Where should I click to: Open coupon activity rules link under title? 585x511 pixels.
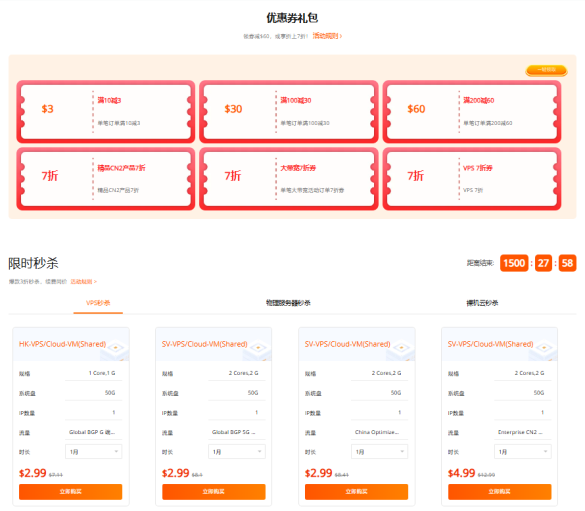tap(327, 36)
